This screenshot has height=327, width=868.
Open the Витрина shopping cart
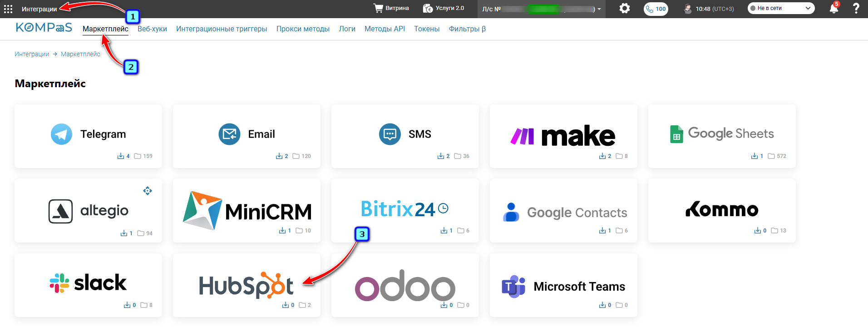[391, 8]
